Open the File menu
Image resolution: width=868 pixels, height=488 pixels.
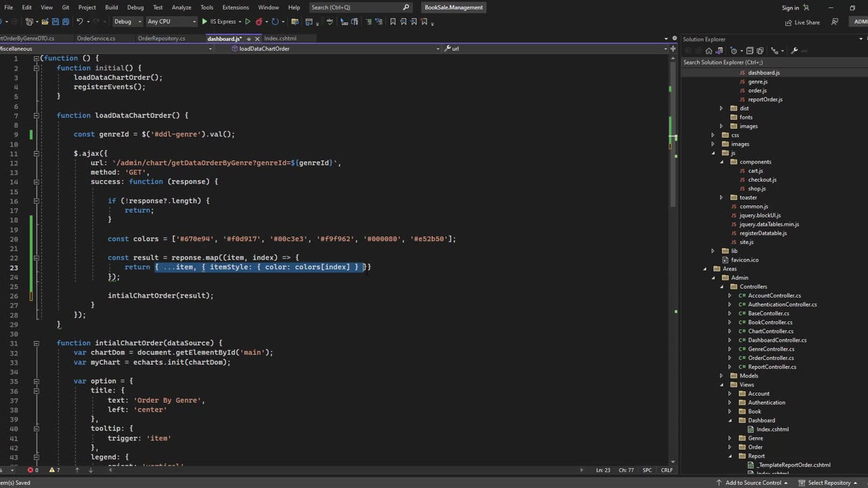pos(8,7)
